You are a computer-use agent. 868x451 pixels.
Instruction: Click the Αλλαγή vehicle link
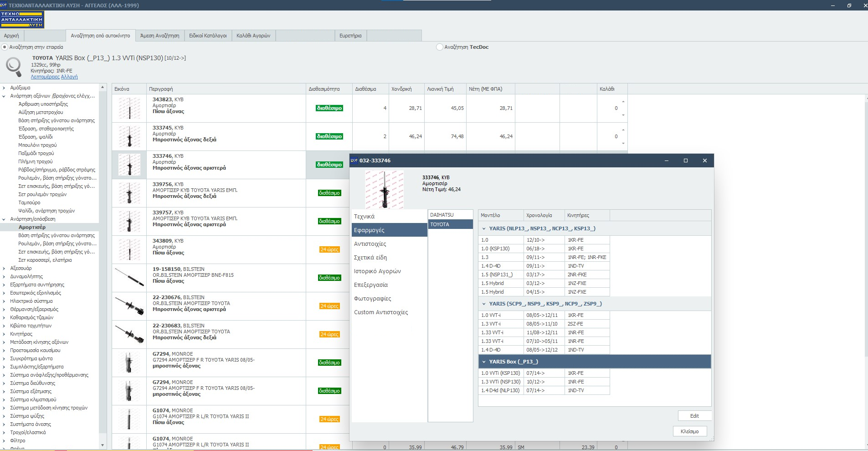69,77
